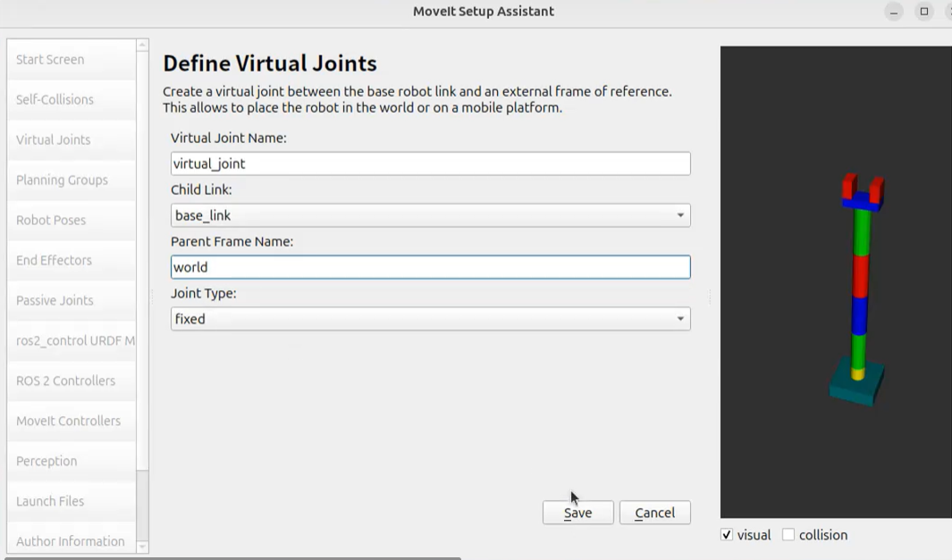Click sidebar scrollbar down arrow
The width and height of the screenshot is (952, 560).
coord(142,547)
